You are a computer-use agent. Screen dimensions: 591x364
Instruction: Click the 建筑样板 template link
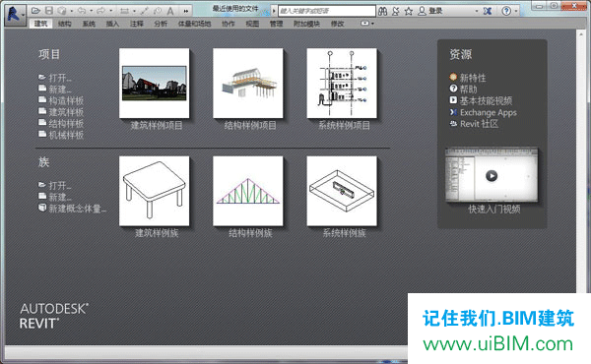click(x=66, y=112)
